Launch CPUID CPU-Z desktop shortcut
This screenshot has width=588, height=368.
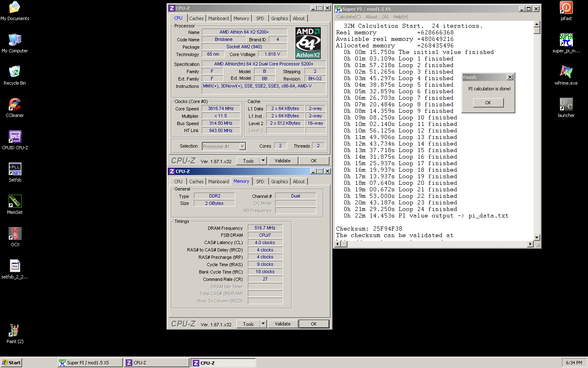point(15,140)
